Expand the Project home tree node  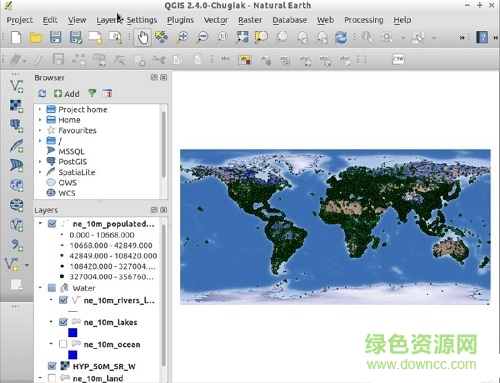pos(40,109)
